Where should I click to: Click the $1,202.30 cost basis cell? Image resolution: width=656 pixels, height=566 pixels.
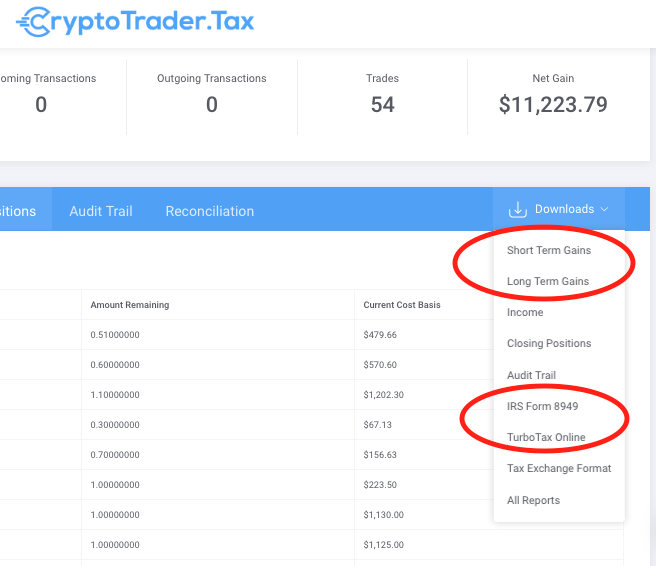pos(383,394)
